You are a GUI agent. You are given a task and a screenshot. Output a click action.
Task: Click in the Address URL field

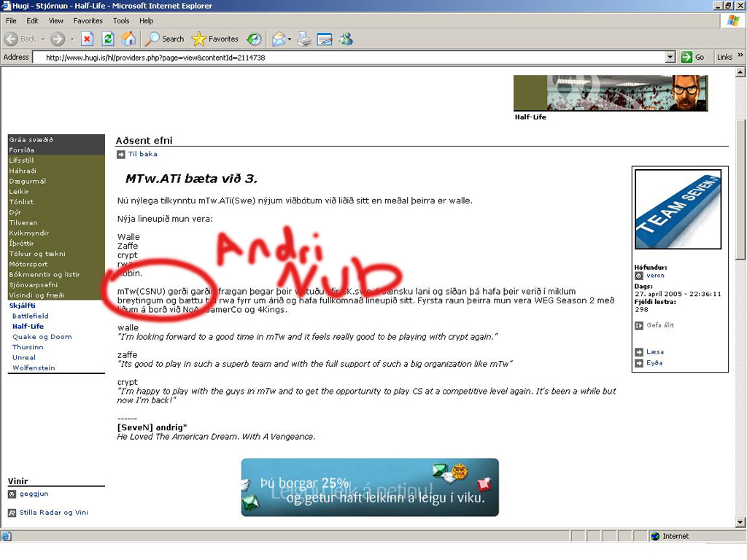[349, 58]
